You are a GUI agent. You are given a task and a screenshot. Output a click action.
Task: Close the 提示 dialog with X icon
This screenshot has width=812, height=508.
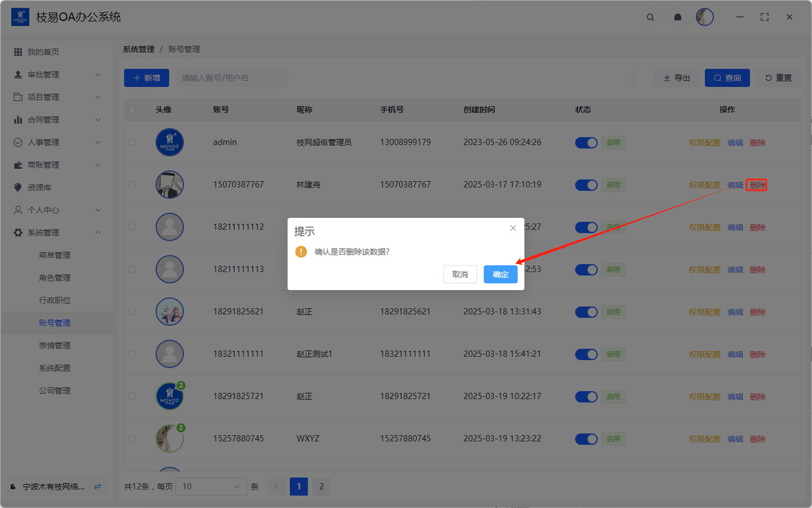click(x=513, y=228)
